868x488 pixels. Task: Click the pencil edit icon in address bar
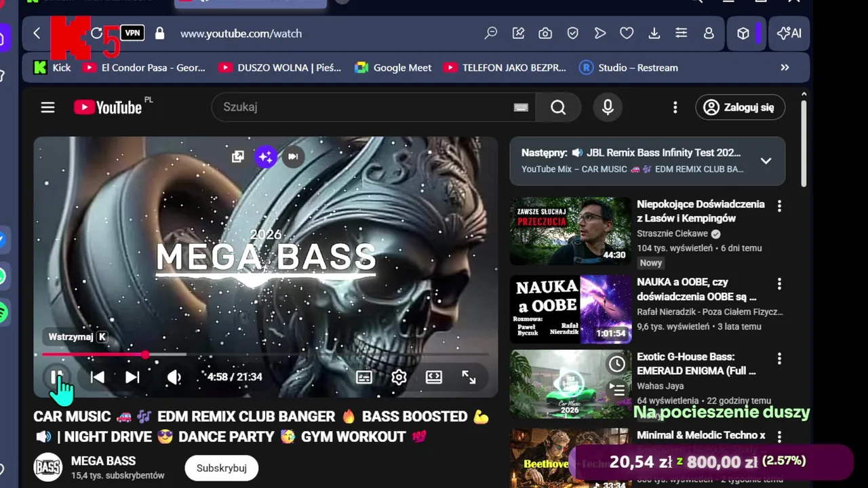518,33
